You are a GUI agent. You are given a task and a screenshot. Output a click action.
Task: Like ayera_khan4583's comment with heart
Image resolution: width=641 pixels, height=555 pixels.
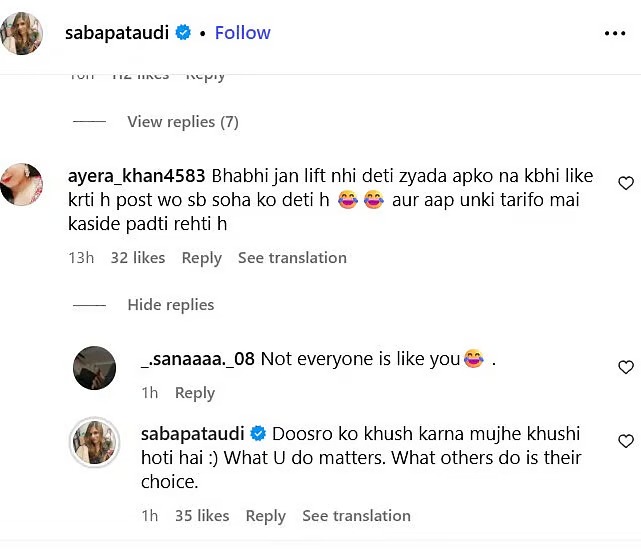pyautogui.click(x=626, y=183)
